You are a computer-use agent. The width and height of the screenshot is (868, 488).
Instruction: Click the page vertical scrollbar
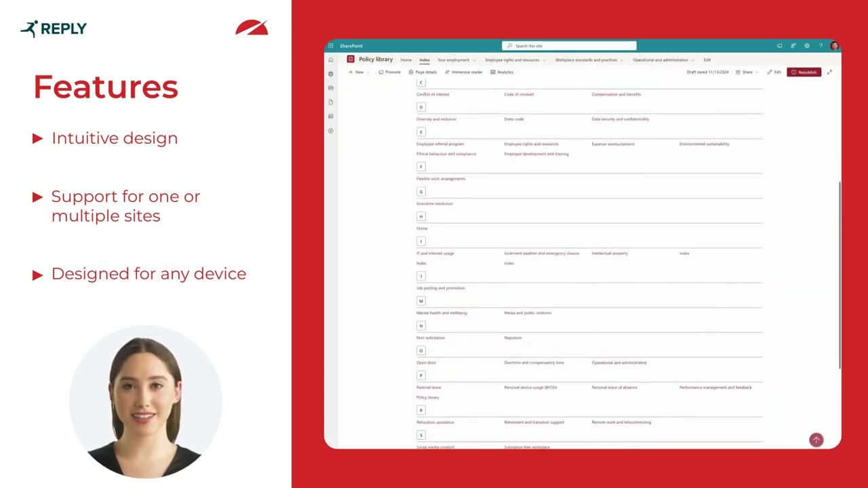click(840, 274)
